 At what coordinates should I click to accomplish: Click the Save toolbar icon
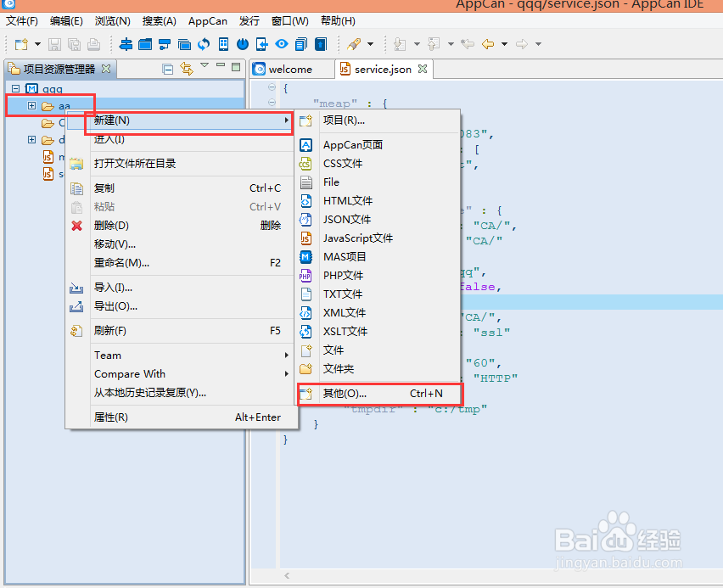tap(53, 44)
